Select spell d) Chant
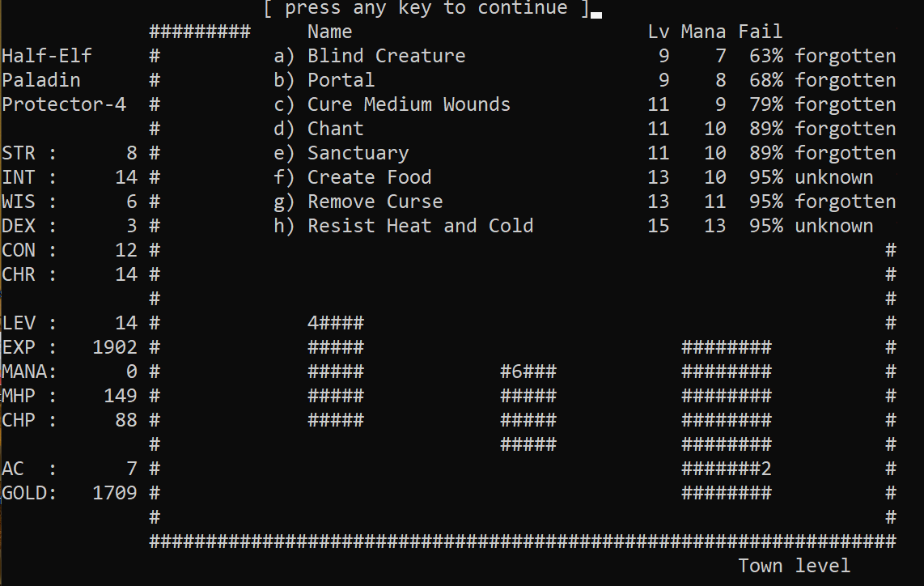 coord(584,129)
